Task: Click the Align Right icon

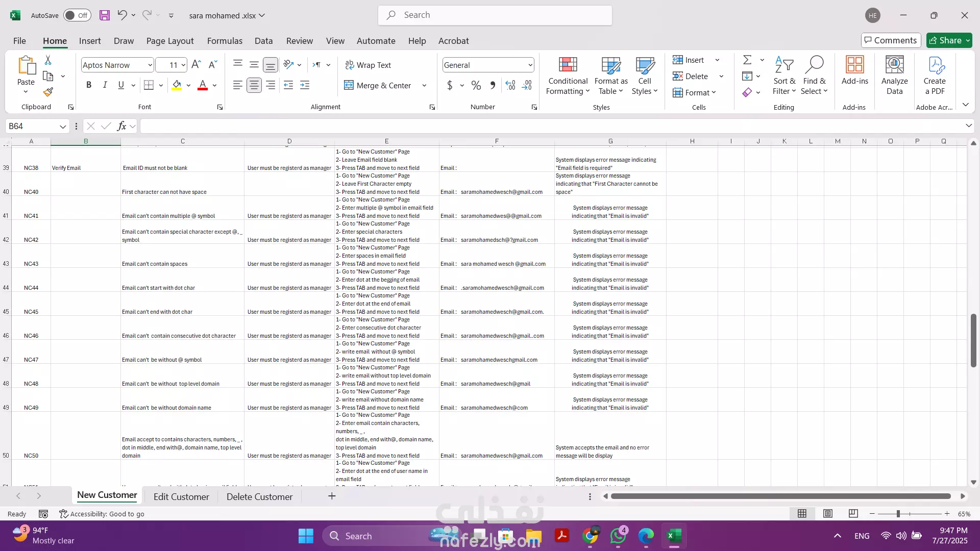Action: click(x=271, y=85)
